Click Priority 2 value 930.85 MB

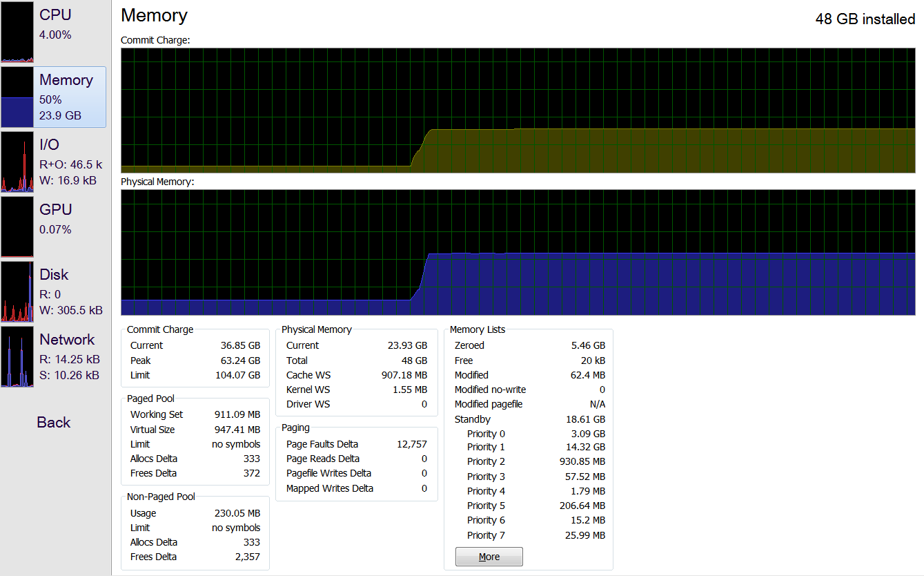click(582, 461)
